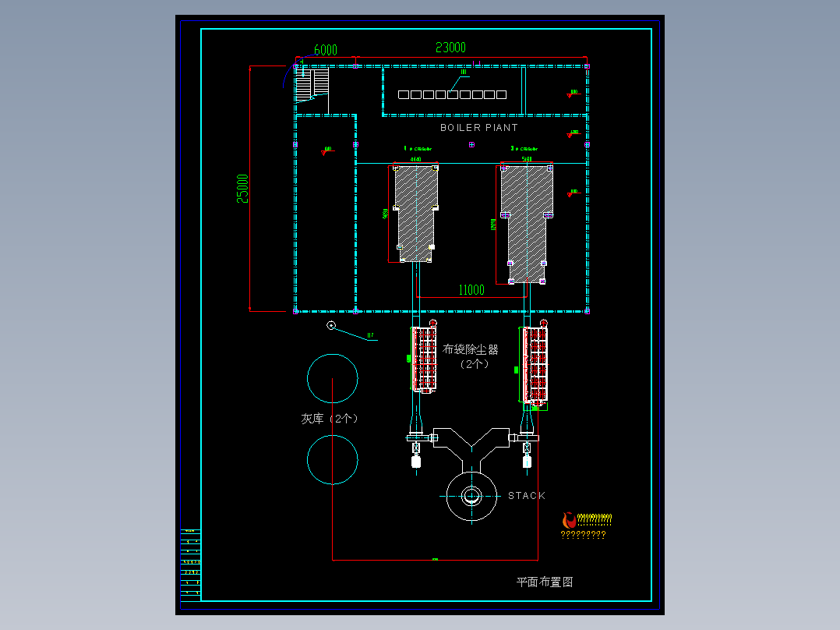Select the 灰库（2个）label
This screenshot has width=840, height=630.
(x=330, y=418)
